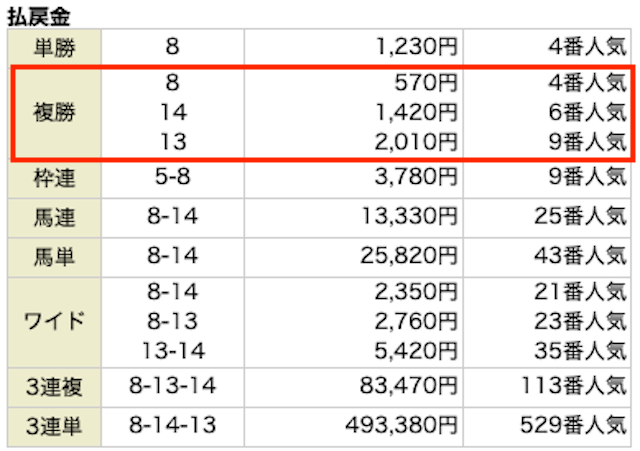The height and width of the screenshot is (451, 640).
Task: Select the 2,010円 place payout
Action: click(416, 142)
